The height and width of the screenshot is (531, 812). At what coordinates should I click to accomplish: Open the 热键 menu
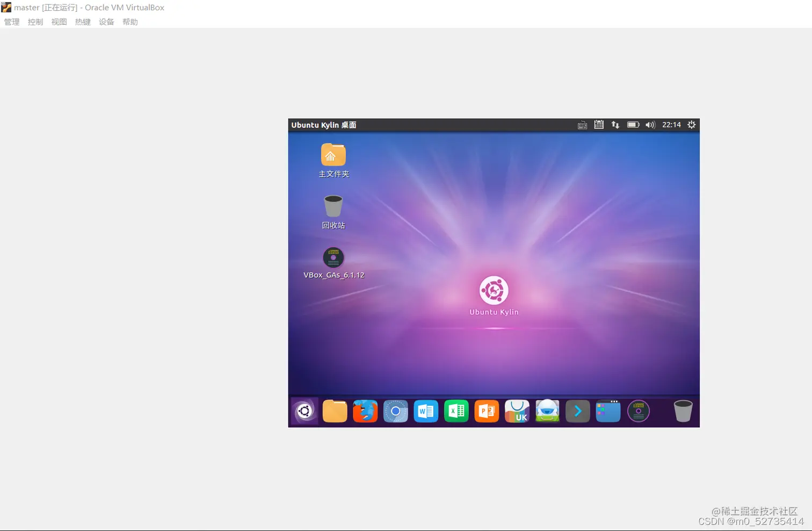pos(83,22)
